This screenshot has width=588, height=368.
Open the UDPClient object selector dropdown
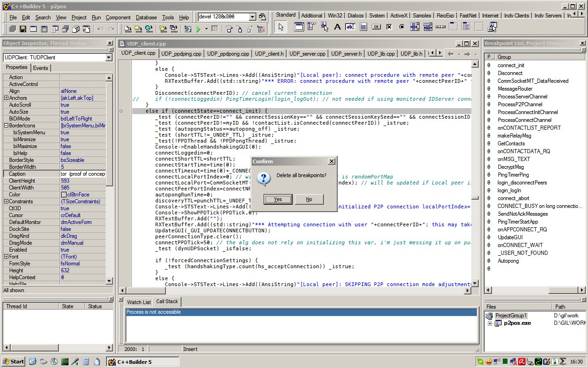tap(109, 57)
